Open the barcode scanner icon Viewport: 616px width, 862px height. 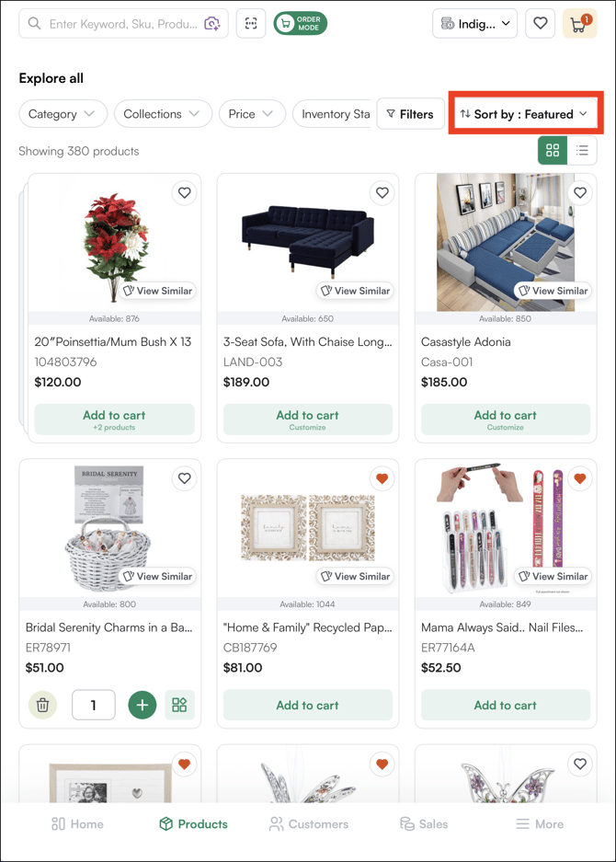pyautogui.click(x=251, y=24)
